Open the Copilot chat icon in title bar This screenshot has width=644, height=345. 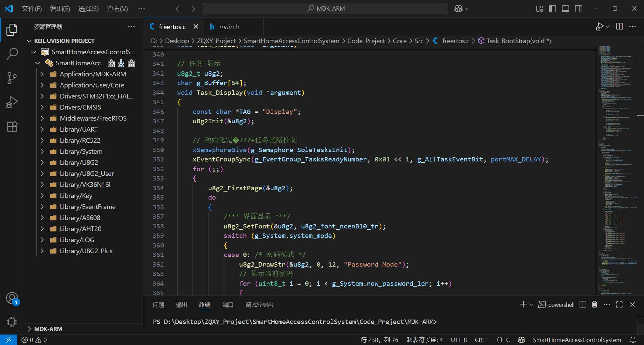pyautogui.click(x=459, y=9)
